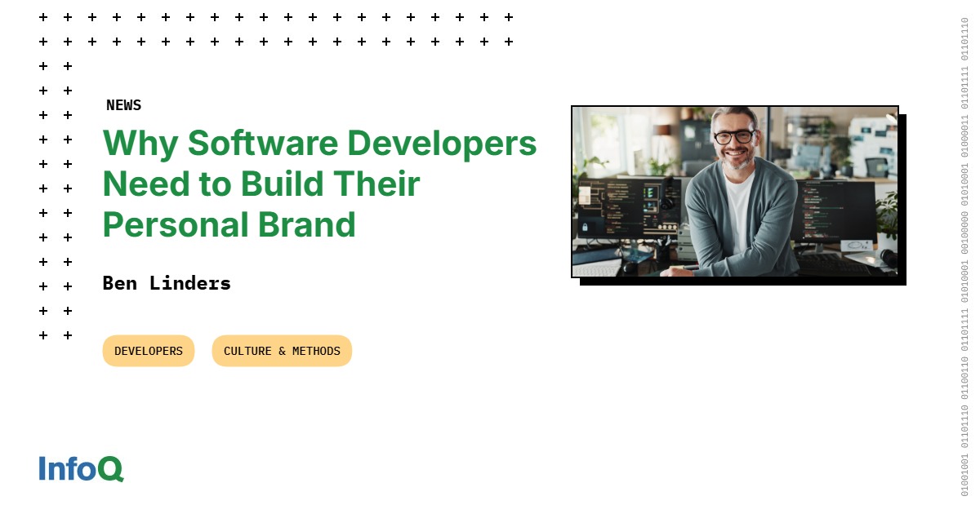Image resolution: width=980 pixels, height=514 pixels.
Task: Click the top-right corner binary text
Action: tap(964, 49)
